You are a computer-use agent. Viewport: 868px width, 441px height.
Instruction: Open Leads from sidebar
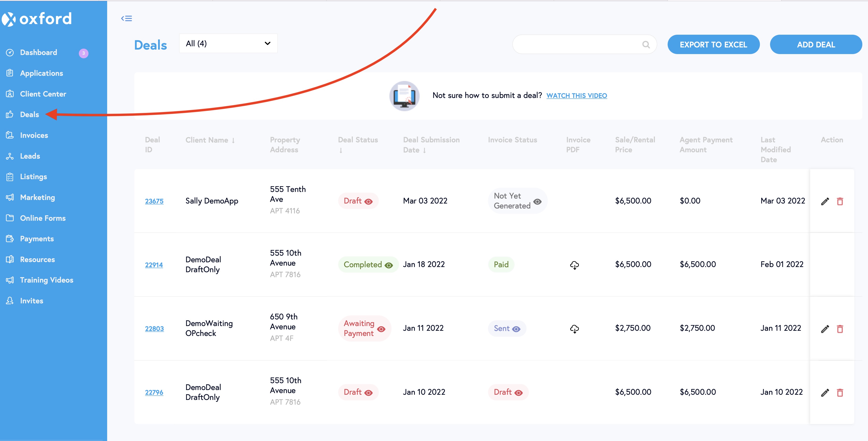[30, 156]
